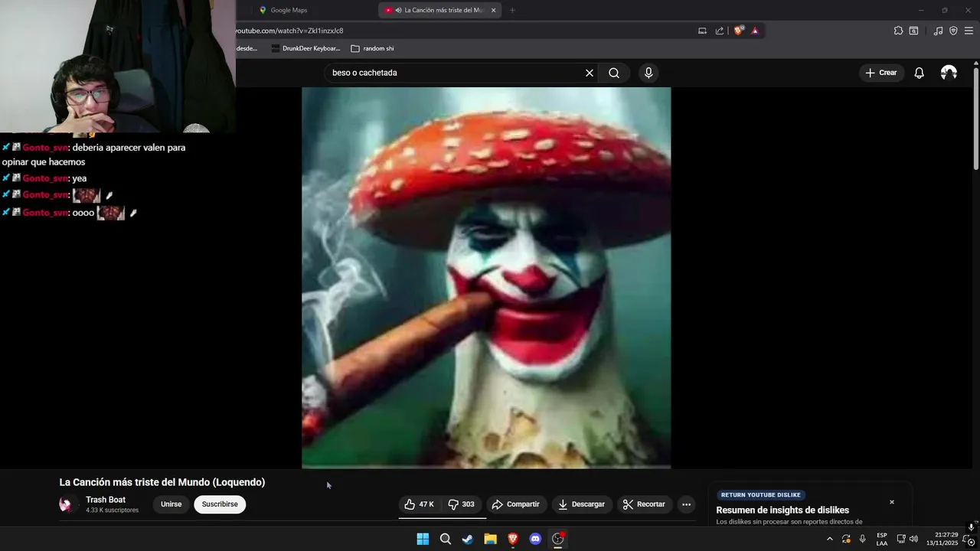980x551 pixels.
Task: Open the three-dot more actions menu under the video
Action: click(x=686, y=504)
